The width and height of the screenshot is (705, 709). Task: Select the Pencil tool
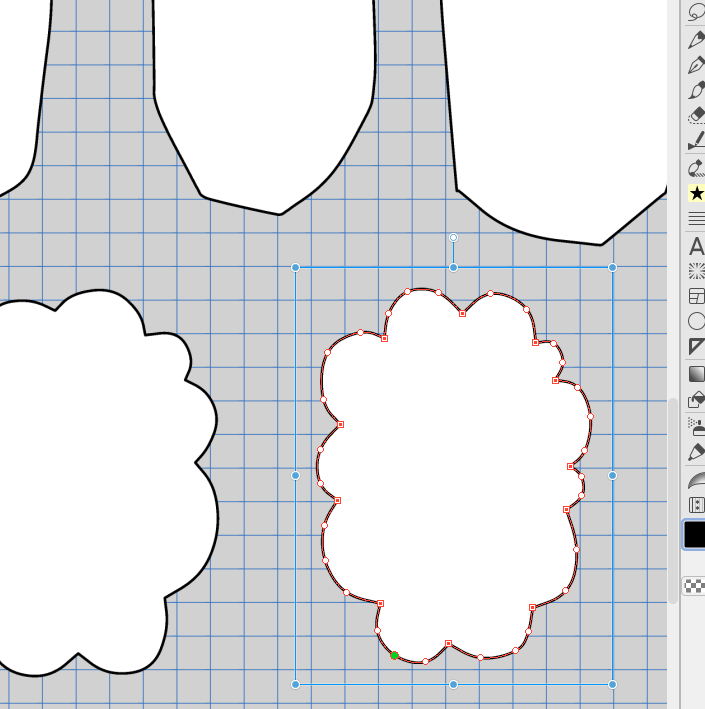[x=696, y=39]
